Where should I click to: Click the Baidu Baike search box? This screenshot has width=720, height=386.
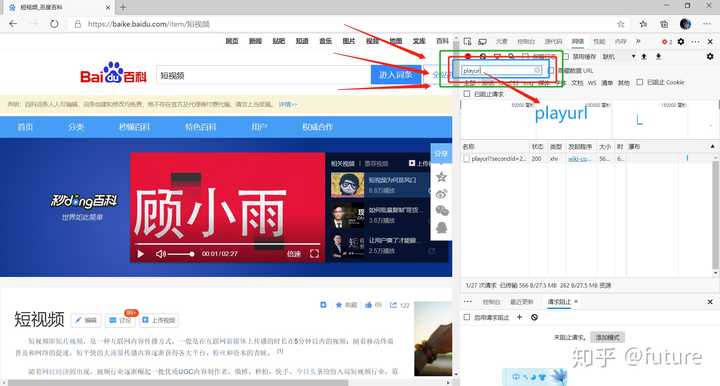point(263,75)
